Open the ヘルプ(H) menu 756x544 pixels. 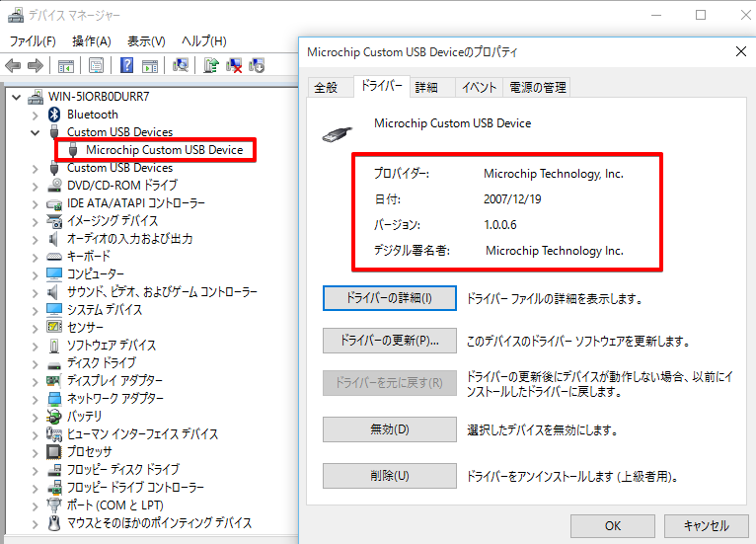[204, 41]
